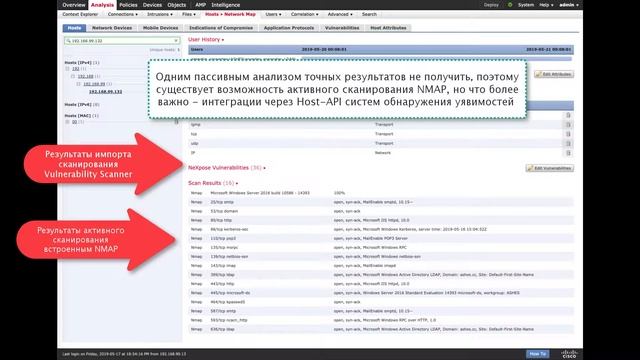
Task: Click the Edit Vulnerabilities button
Action: (549, 168)
